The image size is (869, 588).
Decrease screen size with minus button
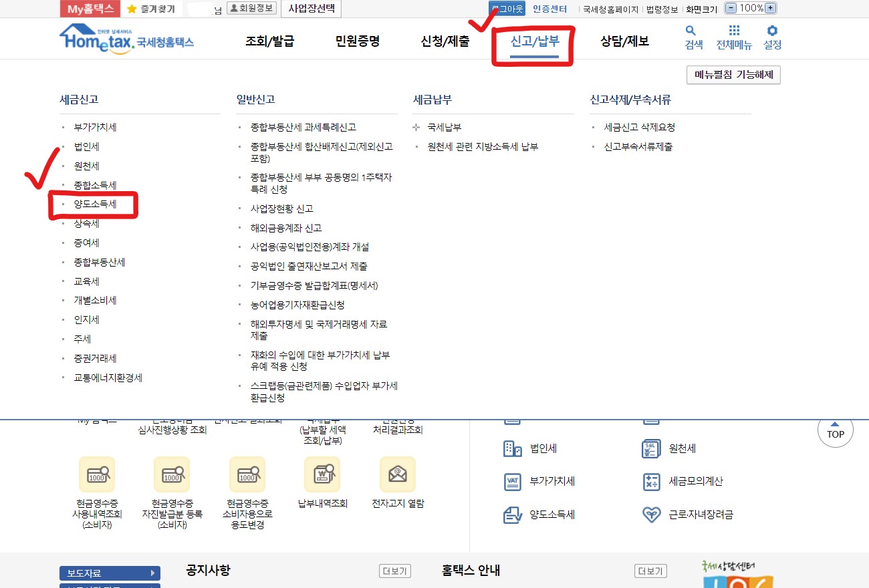tap(731, 9)
